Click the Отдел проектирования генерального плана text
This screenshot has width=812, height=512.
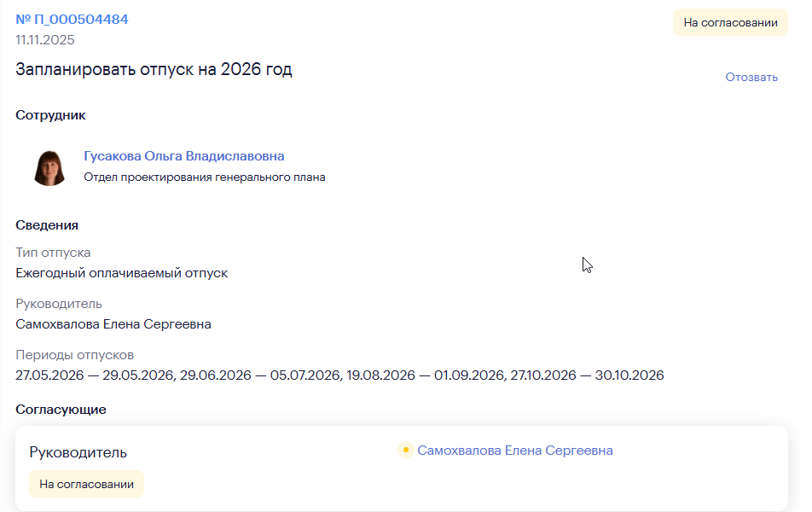tap(205, 177)
